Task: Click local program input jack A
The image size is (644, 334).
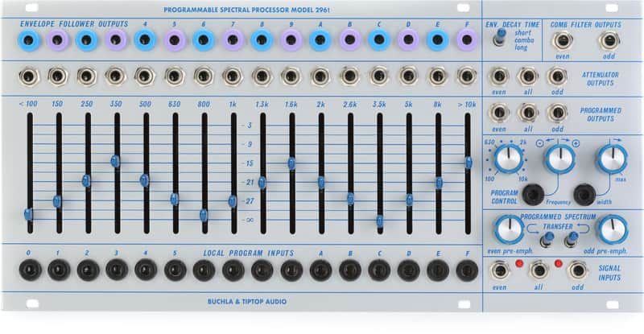Action: (x=320, y=270)
